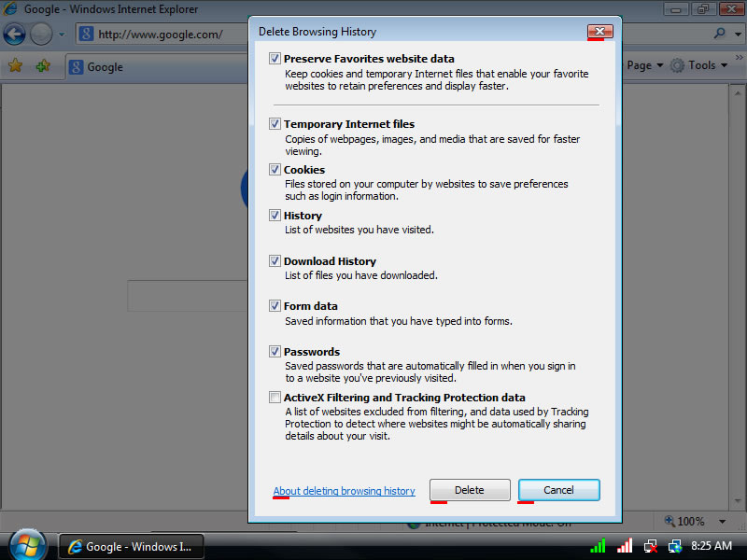This screenshot has width=747, height=560.
Task: Click the green network signal tray icon
Action: [598, 546]
